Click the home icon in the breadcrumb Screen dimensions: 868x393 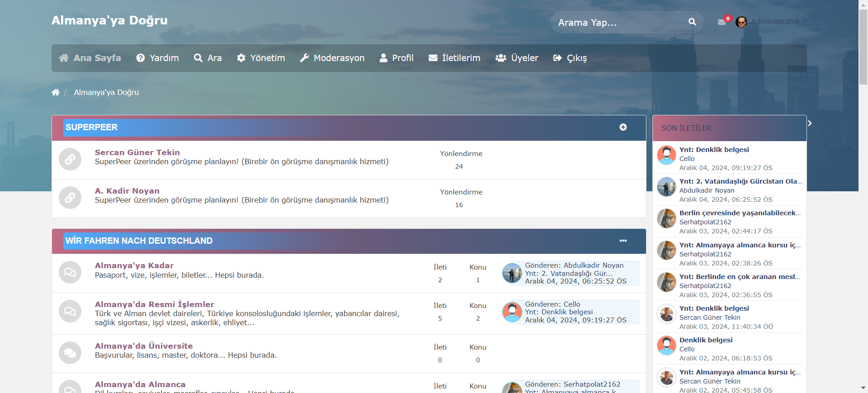tap(56, 92)
